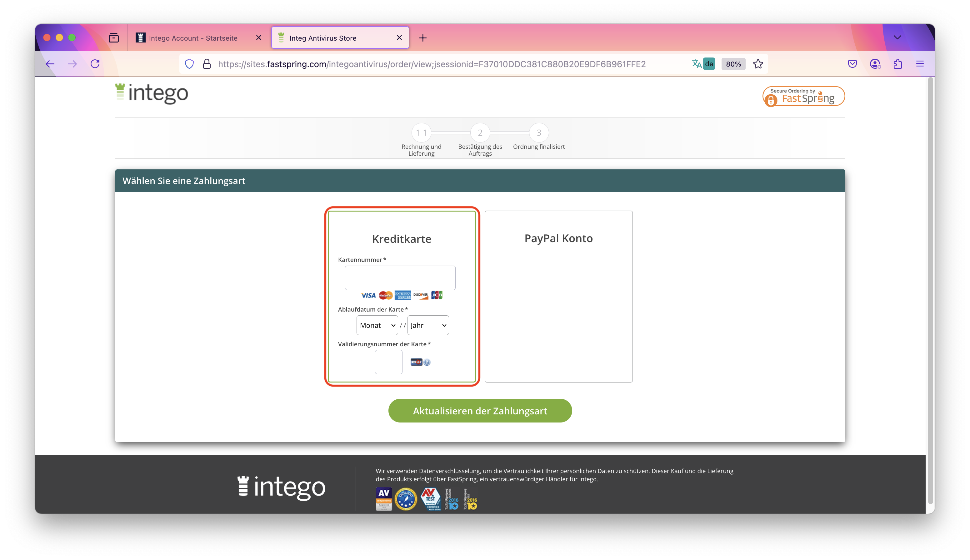
Task: Focus the Kartennummer input field
Action: click(400, 278)
